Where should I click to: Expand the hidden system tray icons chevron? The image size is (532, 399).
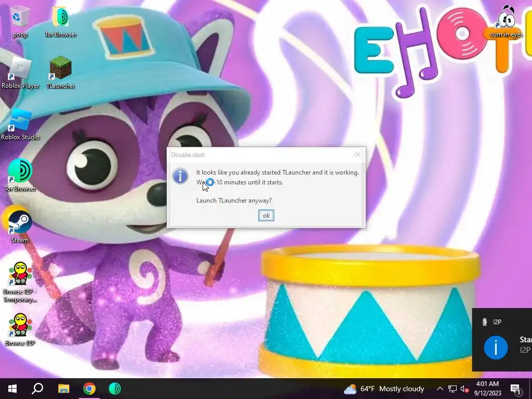click(x=440, y=389)
